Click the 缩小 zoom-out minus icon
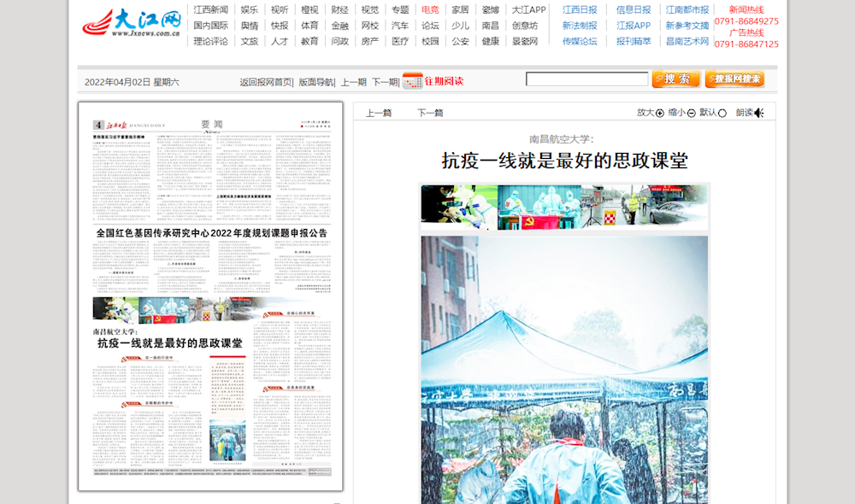 [692, 114]
